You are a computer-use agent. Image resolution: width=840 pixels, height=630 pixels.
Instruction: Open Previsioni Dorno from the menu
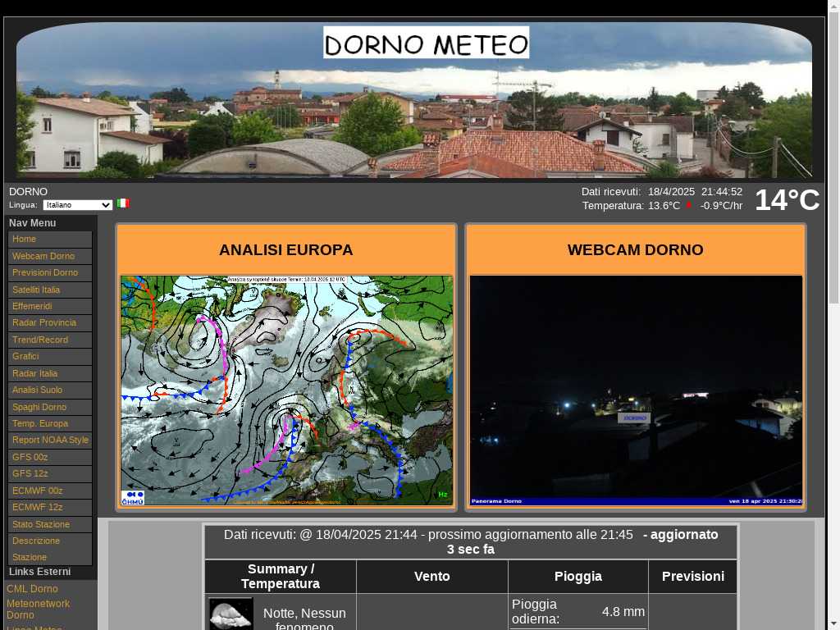(50, 272)
